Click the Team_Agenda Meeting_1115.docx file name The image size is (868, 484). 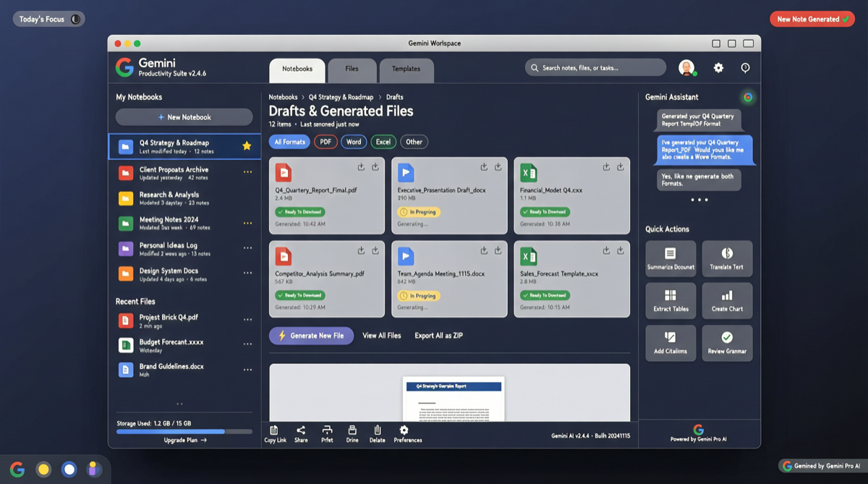pos(441,274)
